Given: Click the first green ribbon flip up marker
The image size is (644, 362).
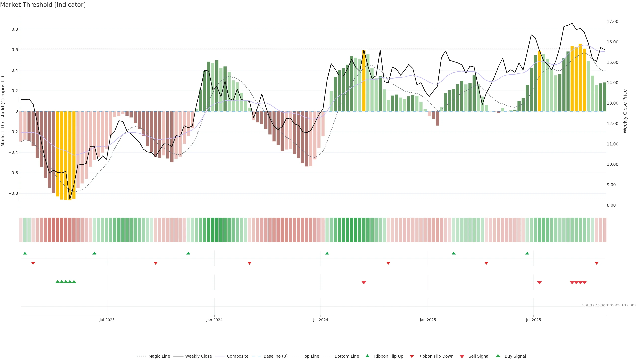Looking at the screenshot, I should (25, 253).
